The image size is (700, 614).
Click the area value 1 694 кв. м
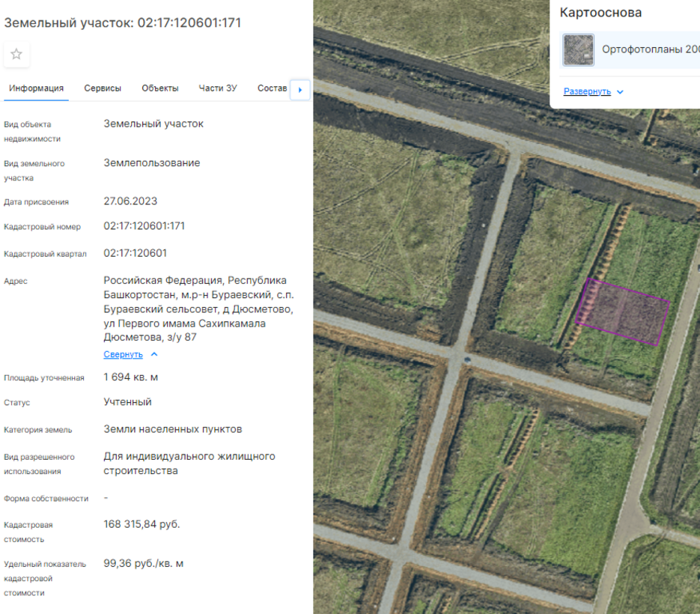point(131,377)
